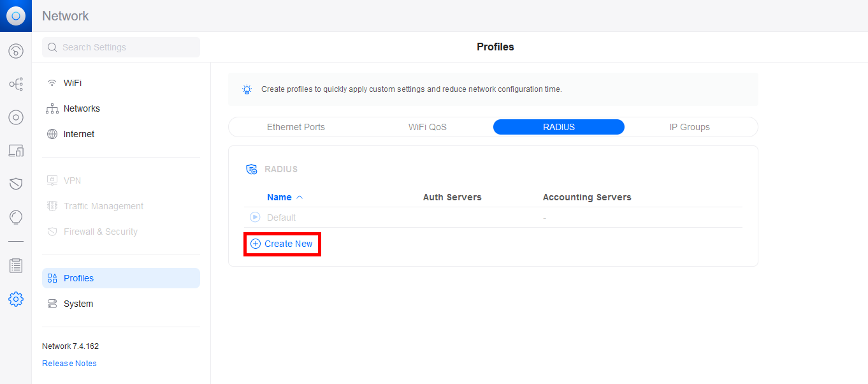Select the Profiles sidebar entry
868x384 pixels.
[x=78, y=277]
